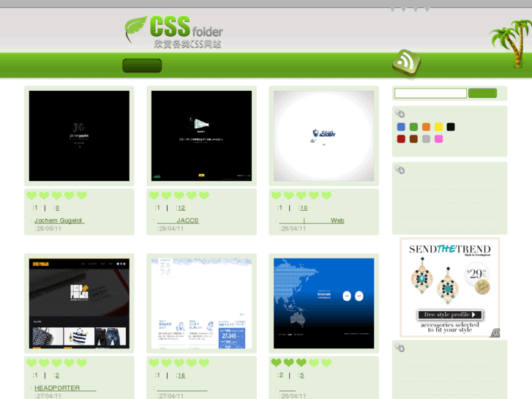
Task: Open the blue world map site thumbnail
Action: tap(324, 303)
